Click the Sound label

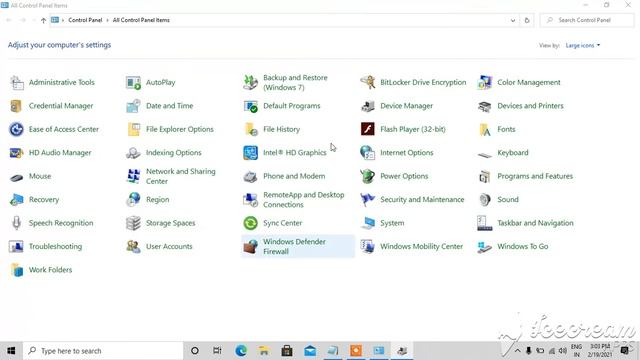pos(508,200)
